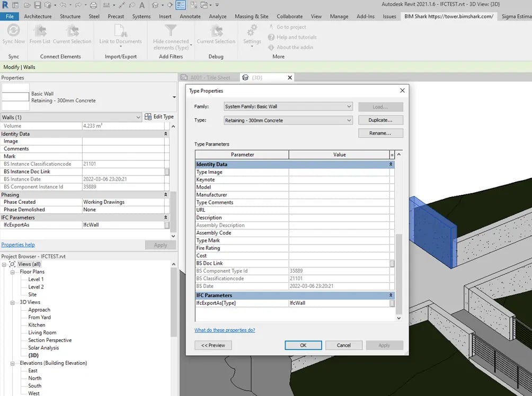Open Help and tutorials
Screen dimensions: 532x396
click(292, 37)
